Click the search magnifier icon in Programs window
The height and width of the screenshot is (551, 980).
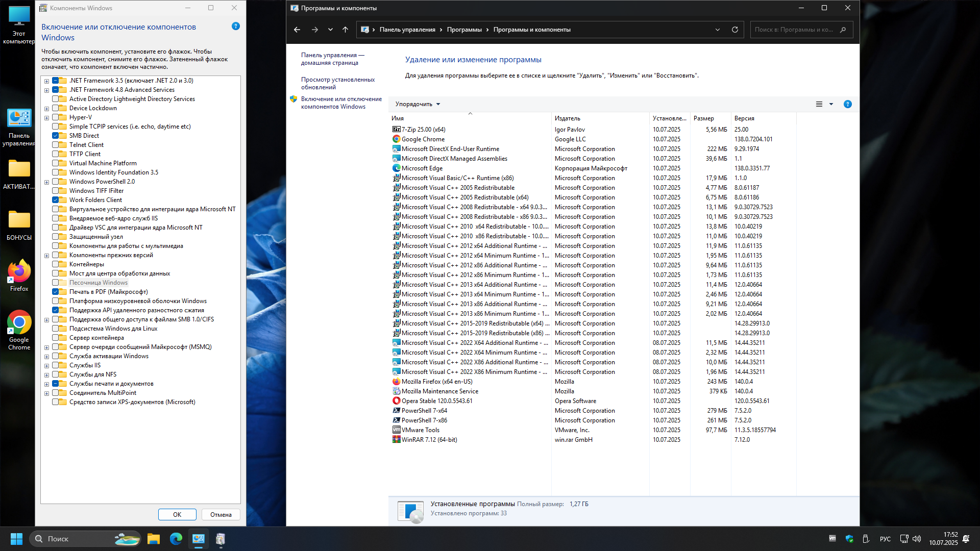click(843, 30)
